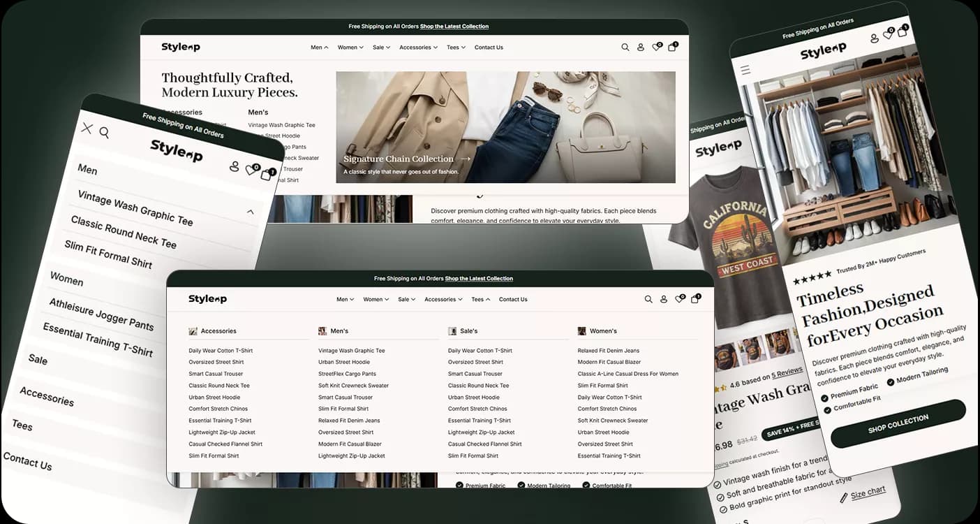Open Size chart link
The height and width of the screenshot is (524, 980).
tap(868, 493)
